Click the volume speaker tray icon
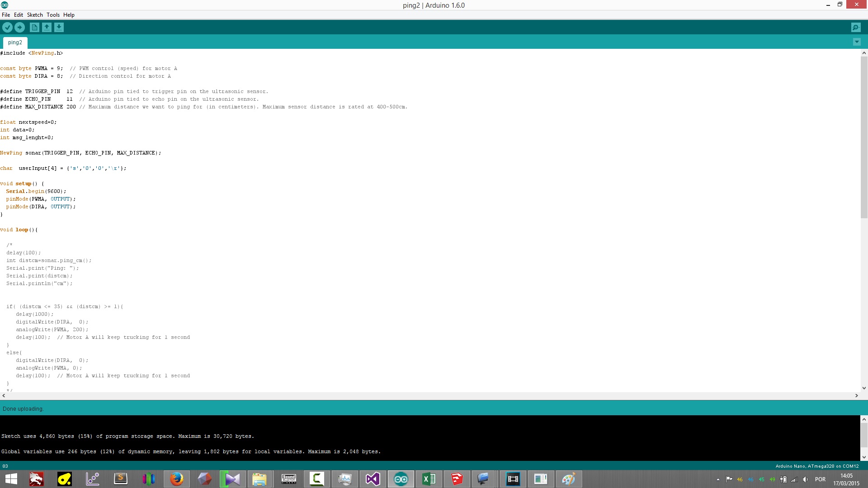 point(805,479)
